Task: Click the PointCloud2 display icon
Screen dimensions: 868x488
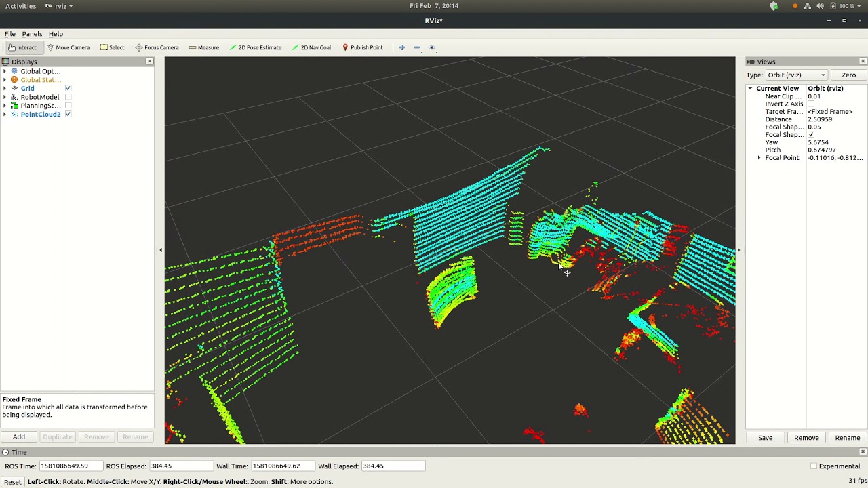Action: [x=14, y=114]
